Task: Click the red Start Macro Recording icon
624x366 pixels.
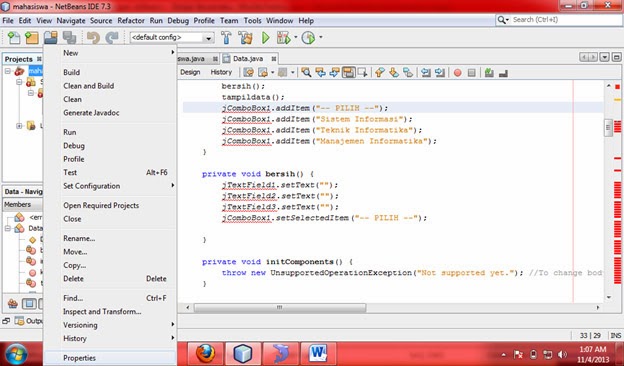Action: 458,73
